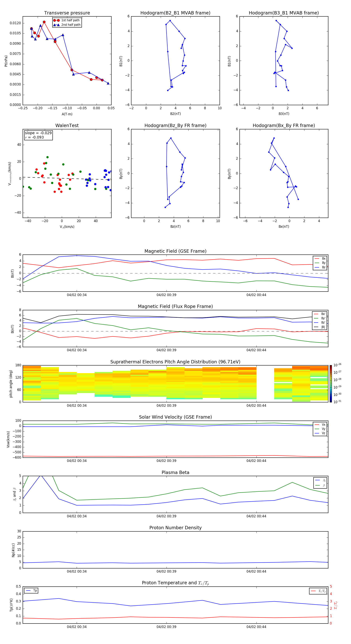
Task: Click '2nd half path' legend entry
Action: tap(67, 25)
